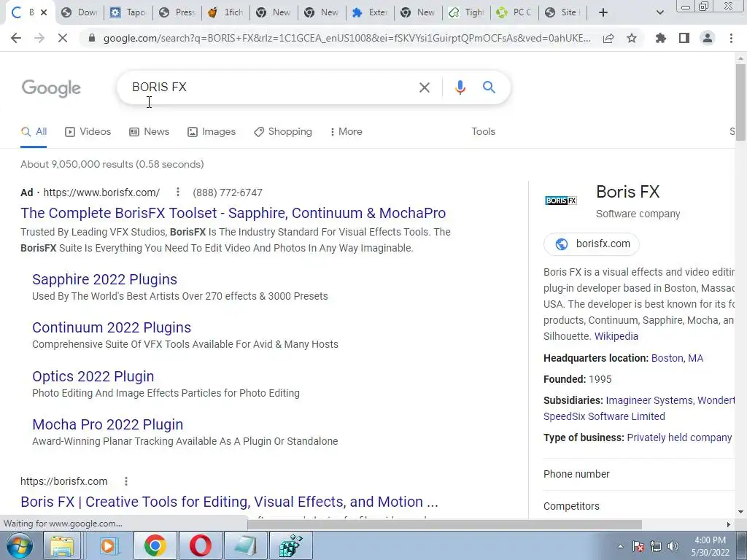This screenshot has height=560, width=747.
Task: Open the tab search dropdown arrow
Action: [659, 12]
